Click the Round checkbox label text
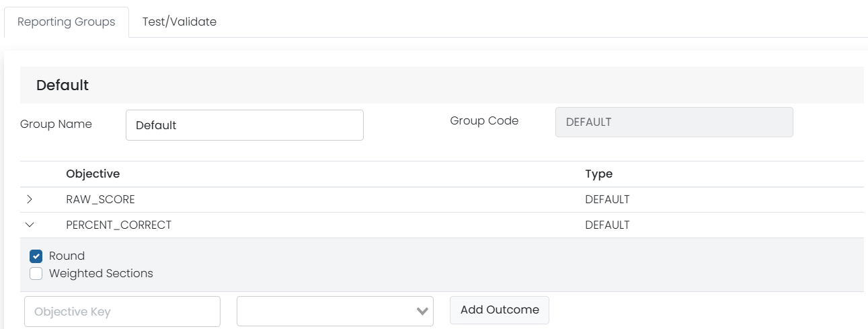 (67, 256)
